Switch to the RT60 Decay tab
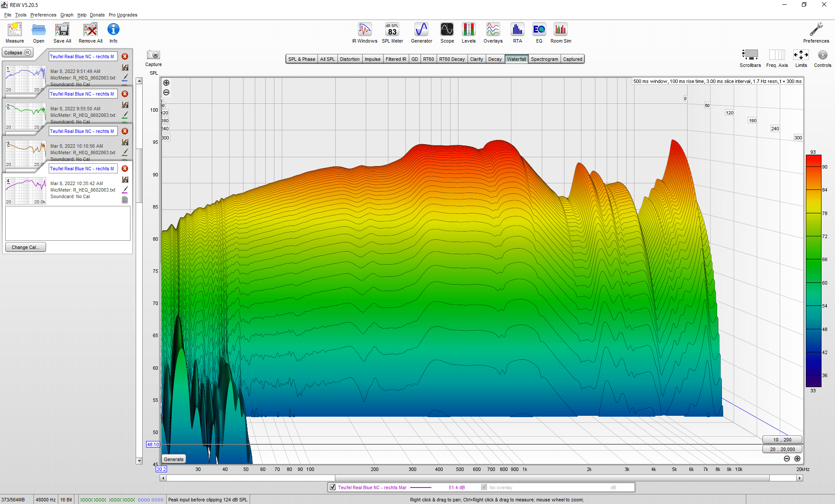This screenshot has width=835, height=504. click(452, 59)
